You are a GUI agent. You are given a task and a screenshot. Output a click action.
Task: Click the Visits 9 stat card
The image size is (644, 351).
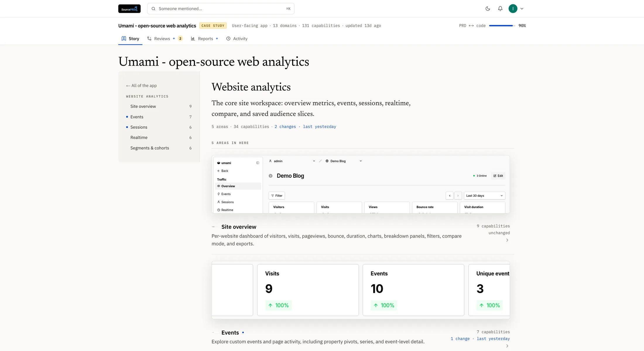pos(308,290)
